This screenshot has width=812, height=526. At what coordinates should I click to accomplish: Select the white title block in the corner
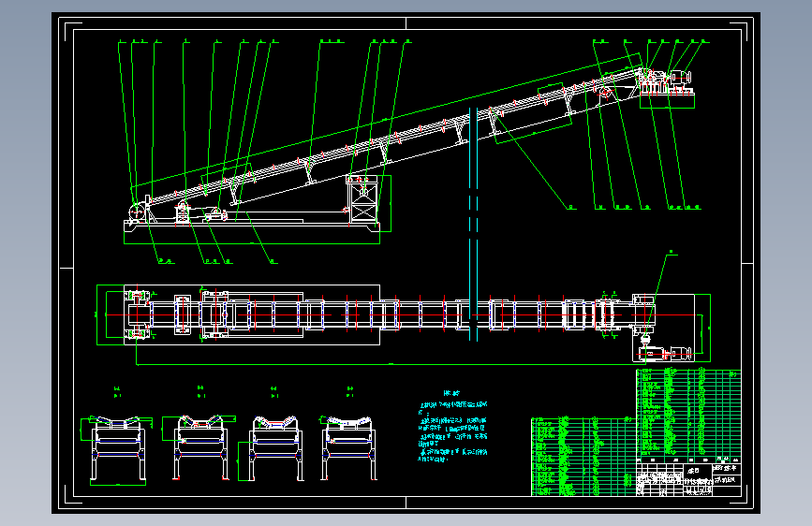[688, 479]
